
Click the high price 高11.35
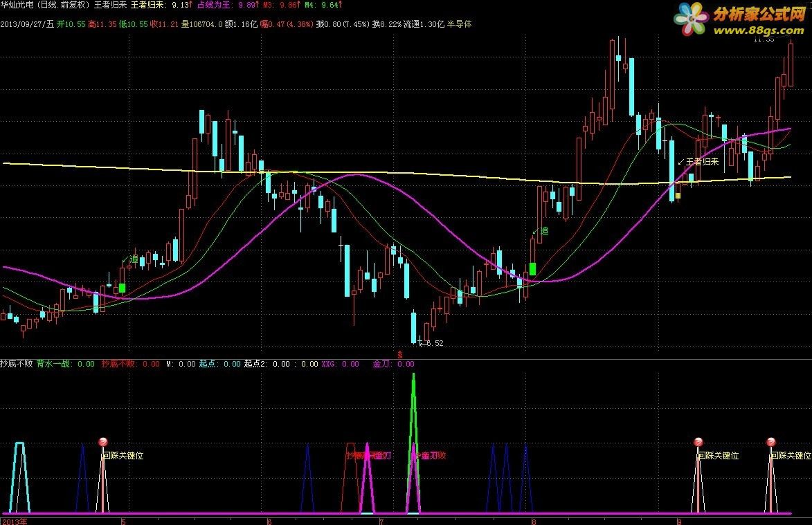click(x=102, y=24)
